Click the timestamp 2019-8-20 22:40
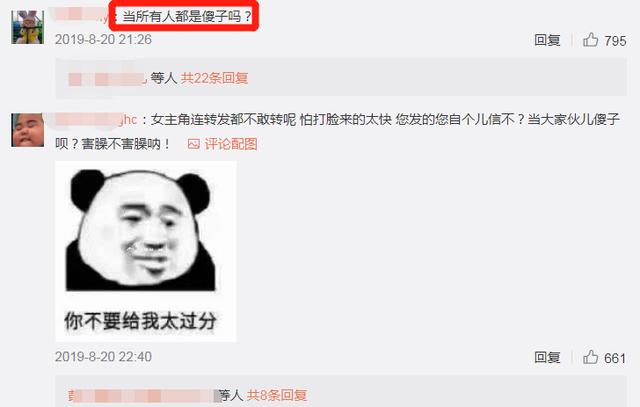 click(103, 357)
